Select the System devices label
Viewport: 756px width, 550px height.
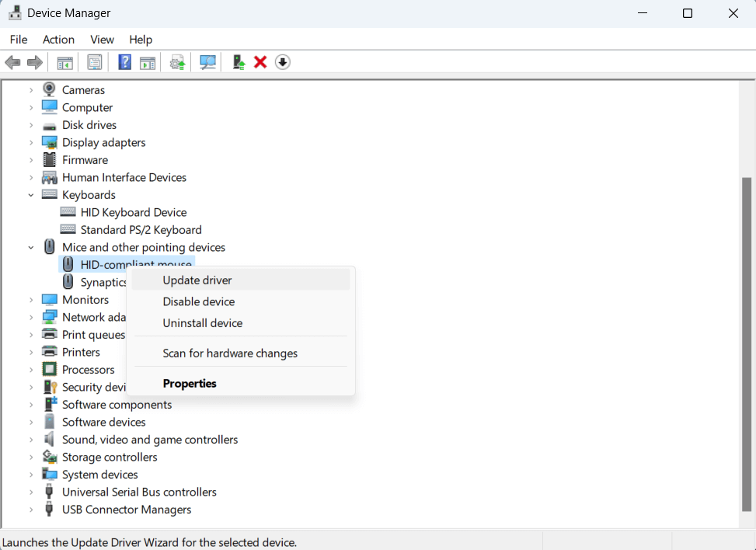tap(99, 475)
